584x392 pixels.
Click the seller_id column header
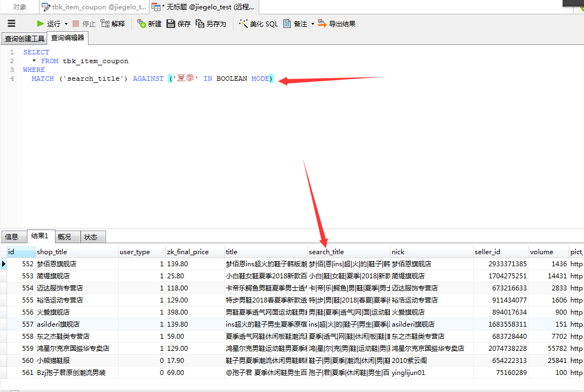point(501,252)
